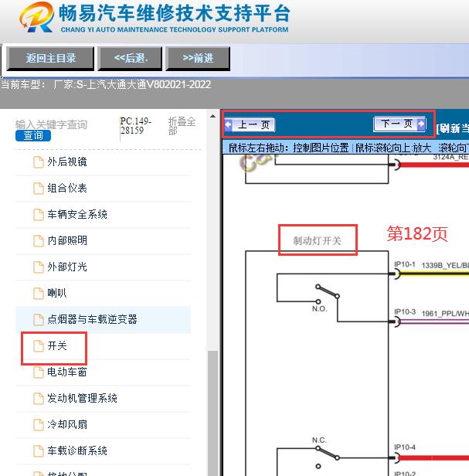The height and width of the screenshot is (476, 469).
Task: Open the 冷却风扇 tree item
Action: (x=67, y=424)
